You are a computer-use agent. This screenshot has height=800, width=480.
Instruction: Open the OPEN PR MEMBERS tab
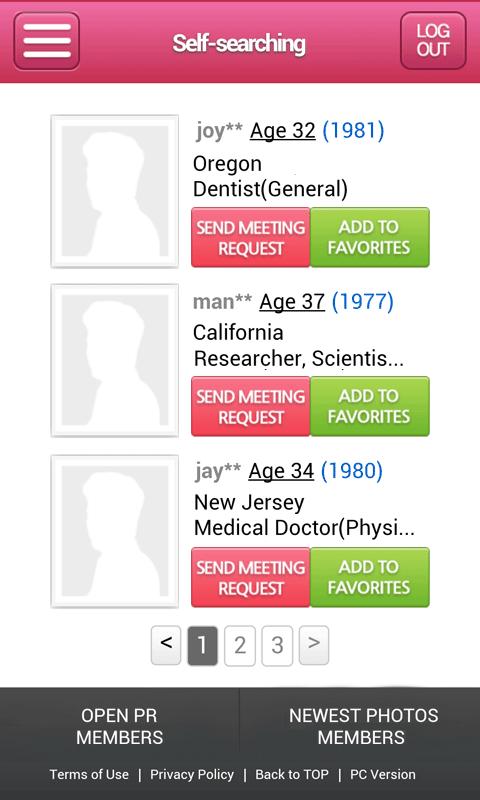point(119,726)
